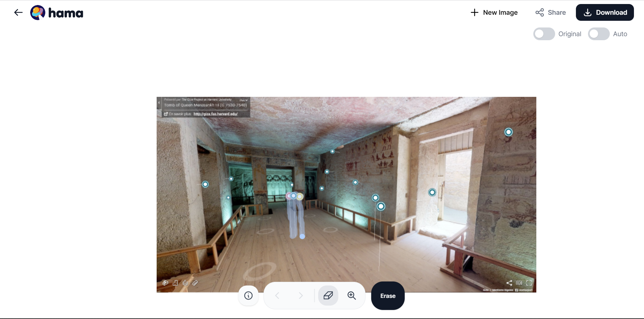Click the measurement ruler icon in image

click(x=195, y=283)
